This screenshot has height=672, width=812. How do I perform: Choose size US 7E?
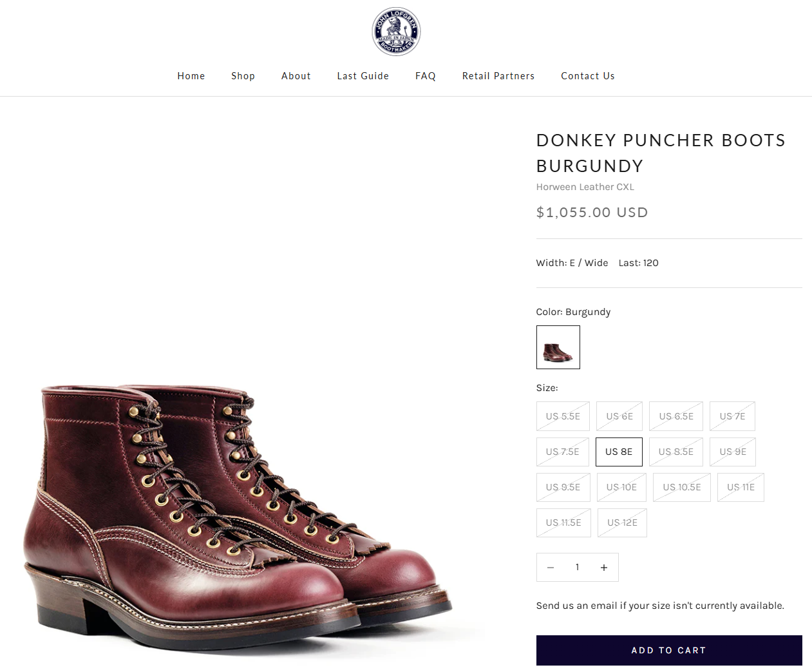(x=732, y=416)
